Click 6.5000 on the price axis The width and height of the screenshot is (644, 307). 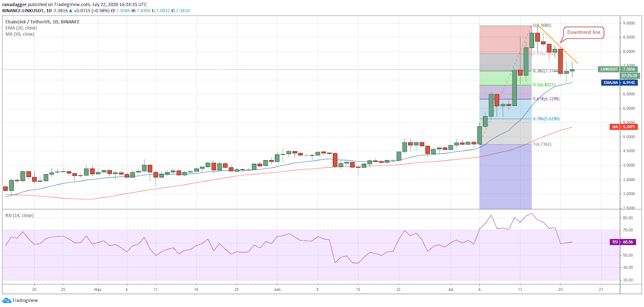point(629,94)
